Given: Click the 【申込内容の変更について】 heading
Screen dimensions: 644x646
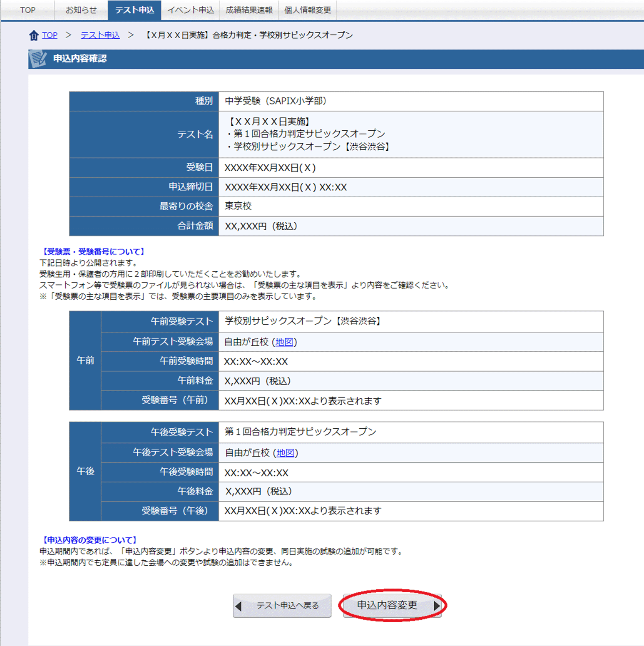Looking at the screenshot, I should 90,540.
